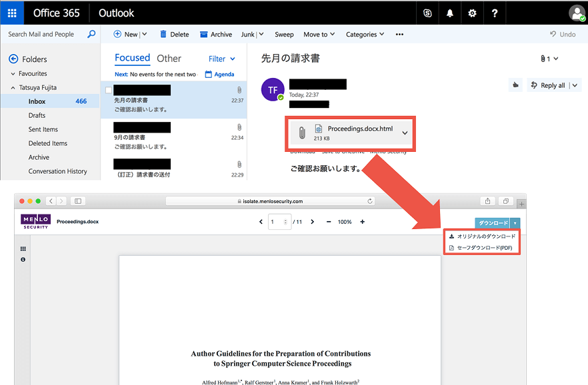Open the thumbnail grid view in Menlo sidebar
The height and width of the screenshot is (385, 588).
click(23, 248)
